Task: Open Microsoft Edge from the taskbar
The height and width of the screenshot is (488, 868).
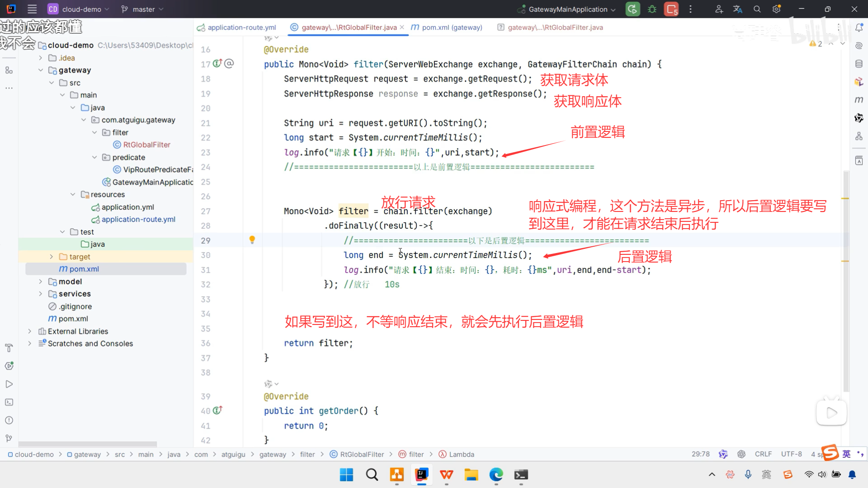Action: 496,475
